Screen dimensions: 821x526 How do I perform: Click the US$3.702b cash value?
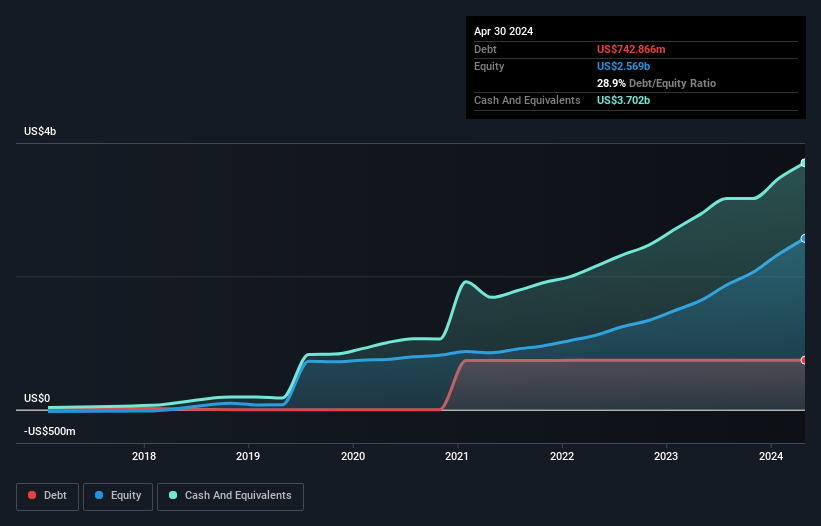coord(623,100)
